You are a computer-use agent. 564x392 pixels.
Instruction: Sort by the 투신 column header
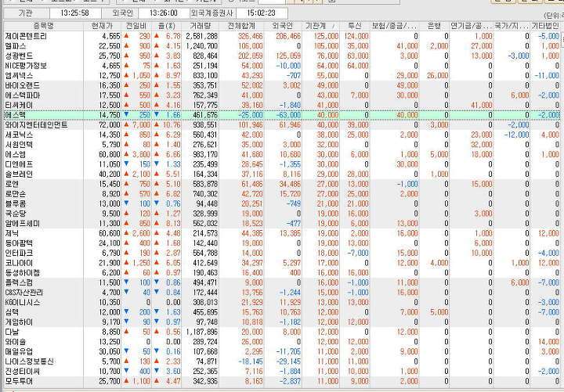(355, 26)
